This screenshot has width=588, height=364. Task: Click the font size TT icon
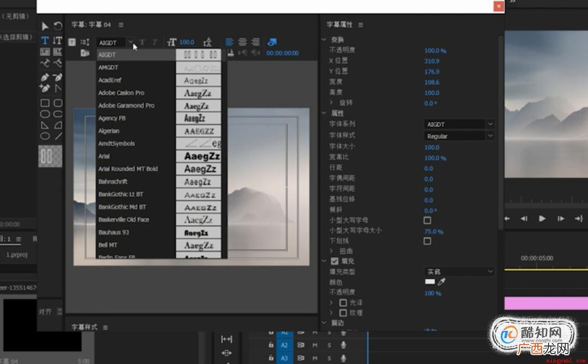171,42
